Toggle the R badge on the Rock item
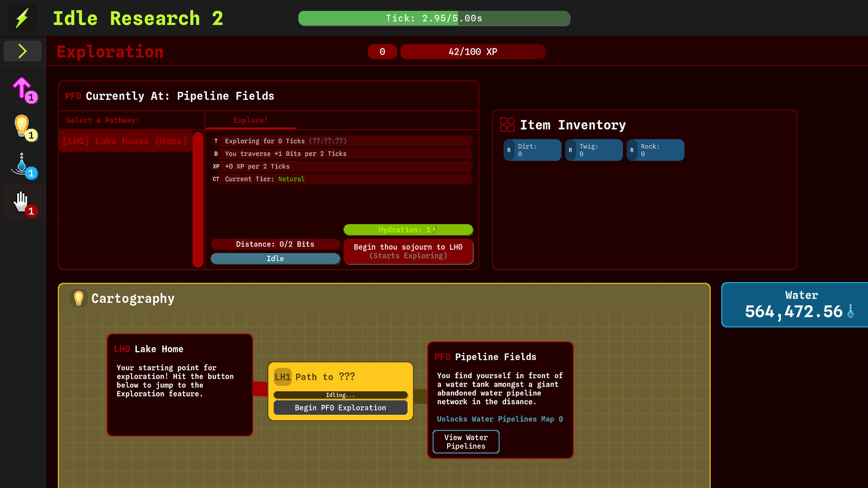This screenshot has height=488, width=868. pos(632,150)
